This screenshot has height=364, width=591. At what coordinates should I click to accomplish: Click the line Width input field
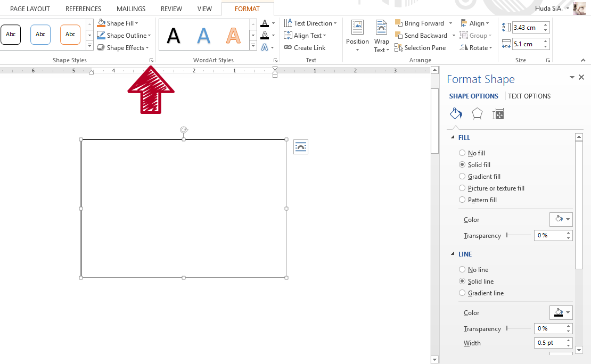[x=549, y=343]
